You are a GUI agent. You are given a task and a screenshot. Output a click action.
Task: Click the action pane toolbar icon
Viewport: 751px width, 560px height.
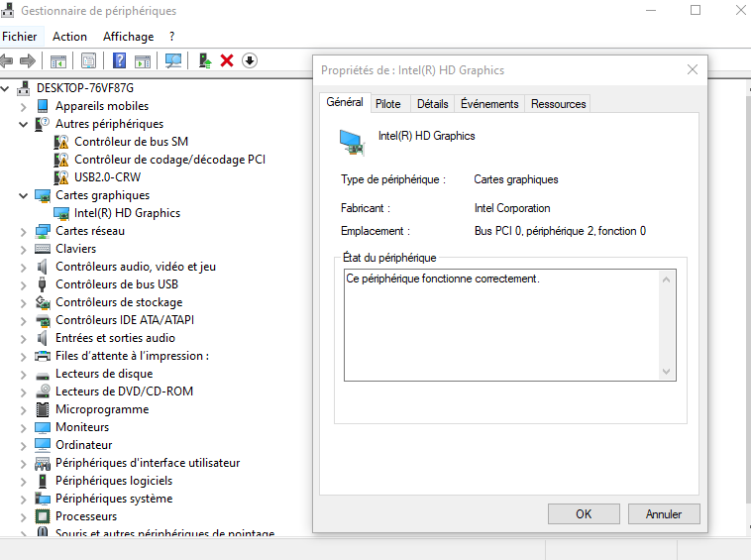pyautogui.click(x=143, y=61)
